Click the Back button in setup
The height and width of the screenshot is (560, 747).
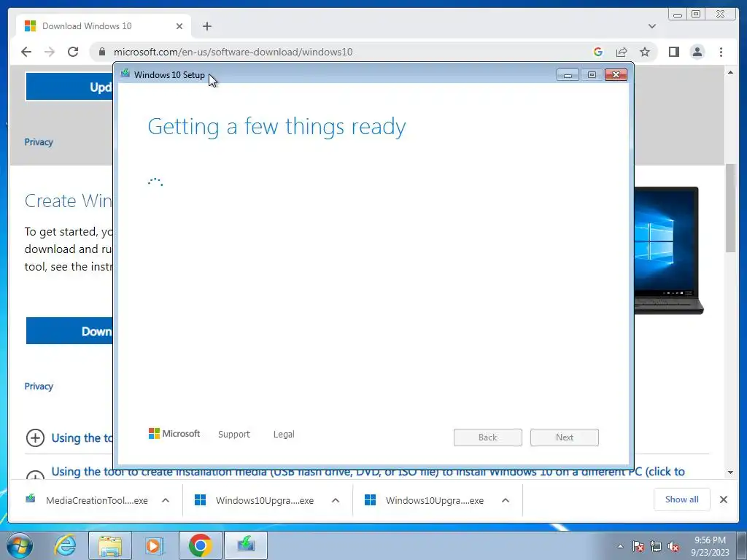[x=488, y=437]
